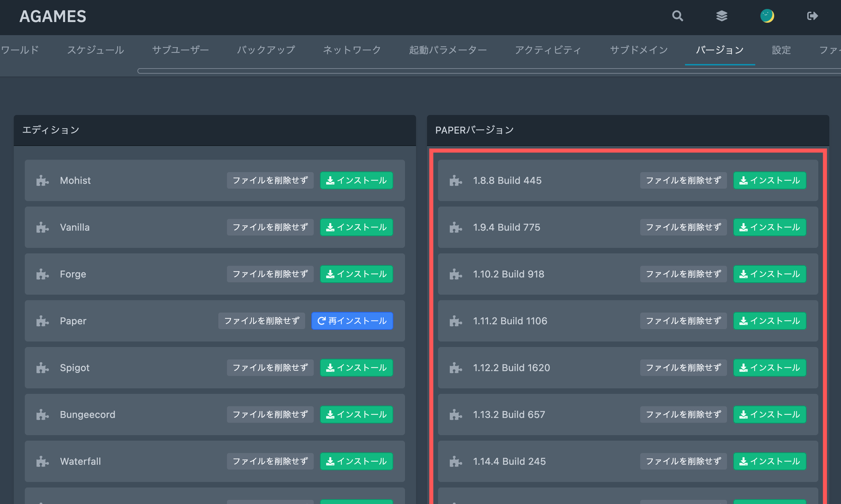This screenshot has width=841, height=504.
Task: Click the search magnifier icon
Action: (x=677, y=16)
